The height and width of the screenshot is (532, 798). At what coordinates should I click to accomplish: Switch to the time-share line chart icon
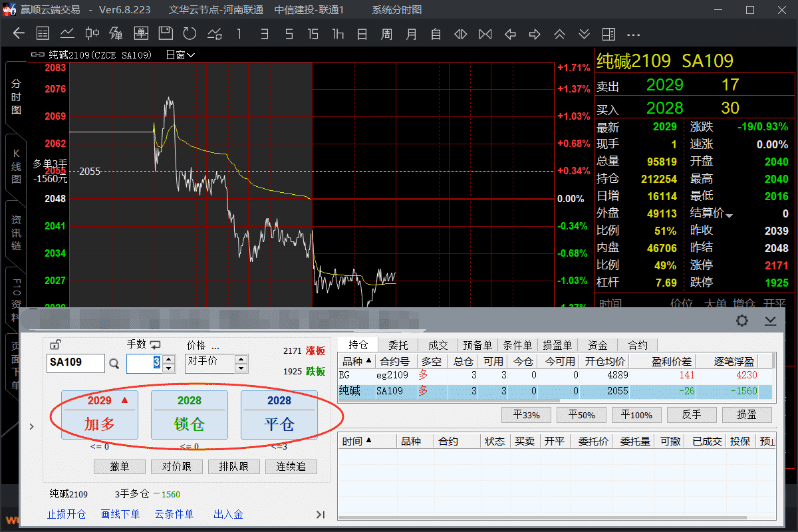[67, 34]
